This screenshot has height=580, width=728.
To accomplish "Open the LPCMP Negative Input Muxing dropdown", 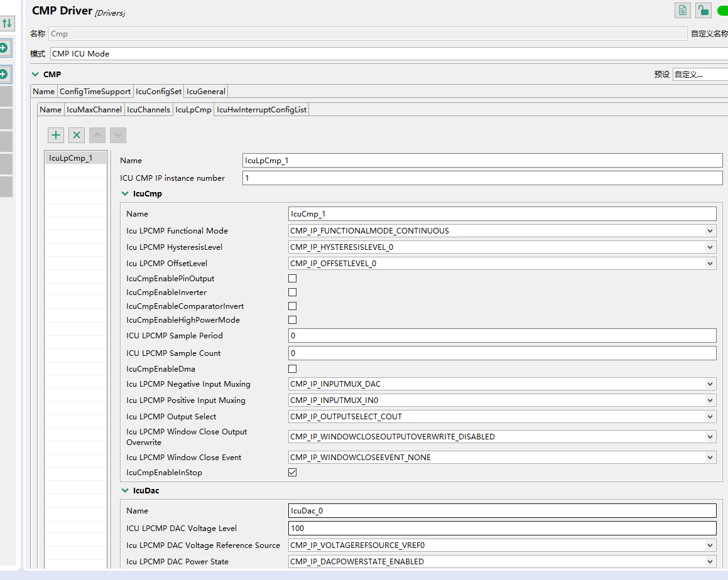I will [x=502, y=384].
